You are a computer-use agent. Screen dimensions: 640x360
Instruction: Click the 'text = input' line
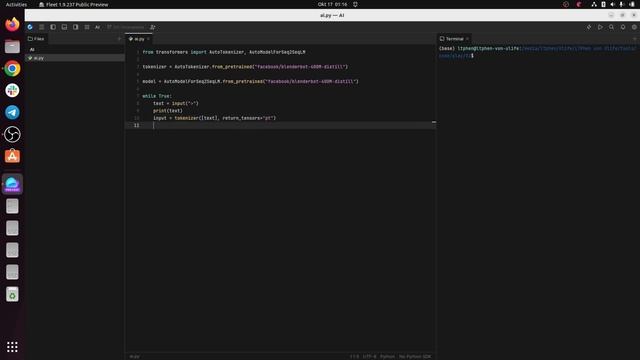pos(176,103)
